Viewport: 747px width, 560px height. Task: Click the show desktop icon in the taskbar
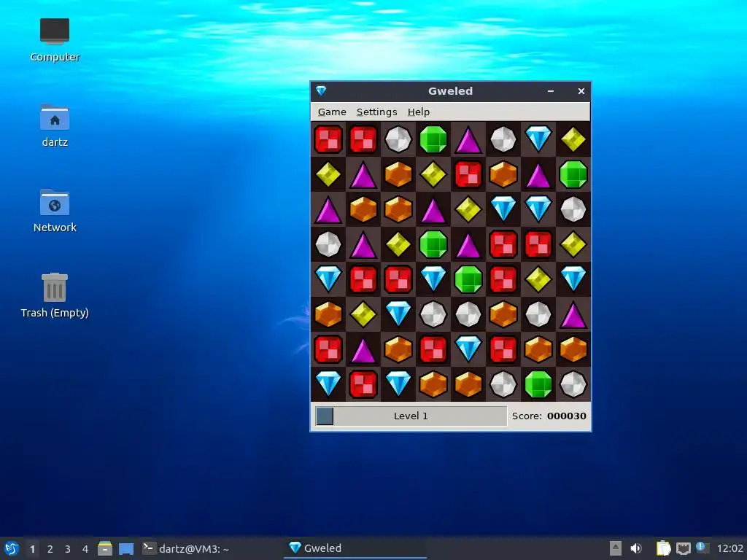(x=126, y=548)
